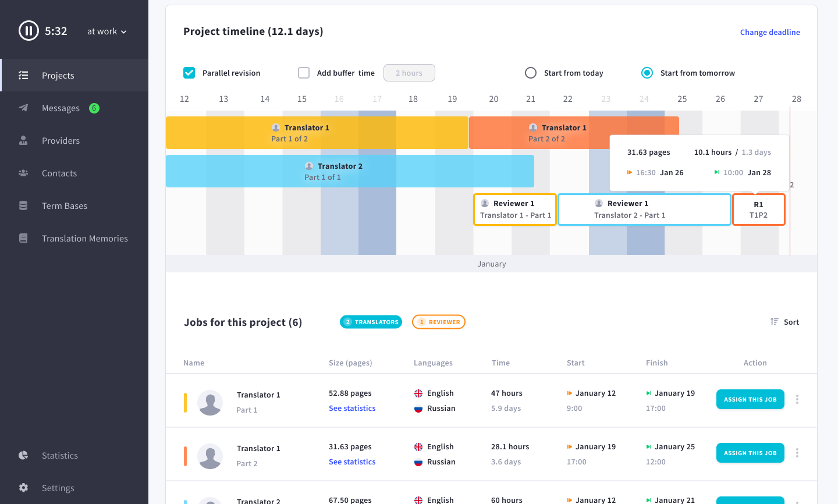The image size is (838, 504).
Task: Click the Sort icon
Action: pos(774,321)
